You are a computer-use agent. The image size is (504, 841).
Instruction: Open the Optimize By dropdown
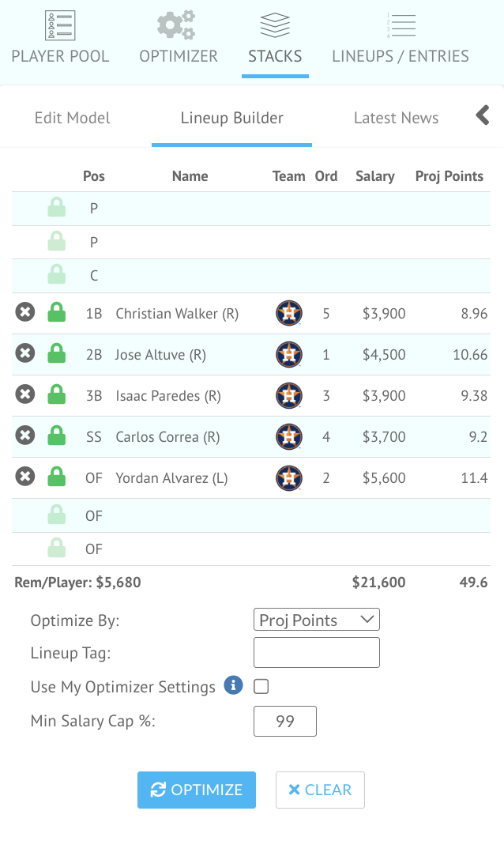pos(316,620)
